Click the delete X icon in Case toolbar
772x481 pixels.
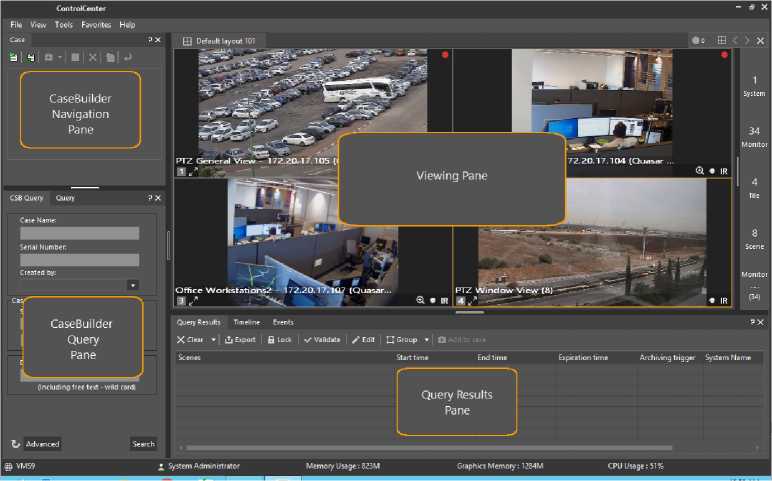click(x=92, y=58)
